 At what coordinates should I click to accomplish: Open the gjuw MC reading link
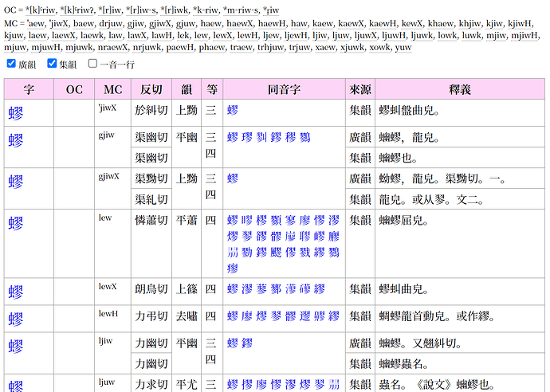coord(186,24)
